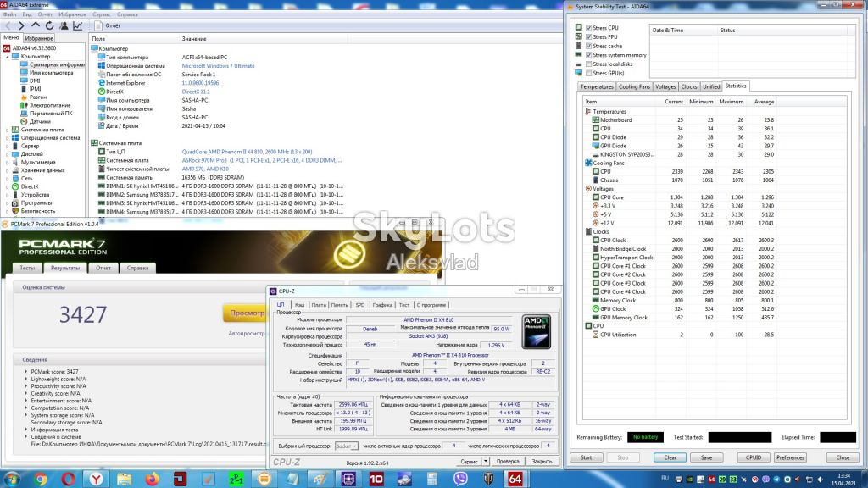Screen dimensions: 868x488
Task: Click the Отчёт report toolbar button
Action: 108,25
